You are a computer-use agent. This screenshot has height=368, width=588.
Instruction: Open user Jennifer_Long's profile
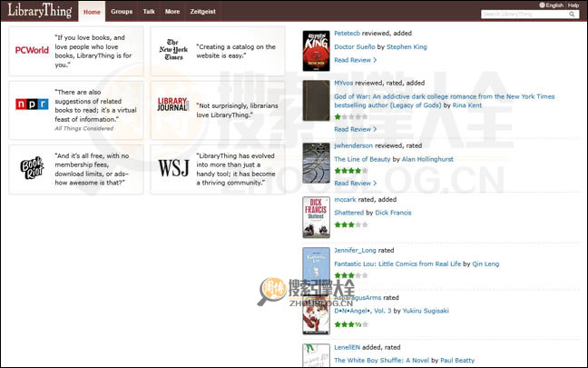pos(355,250)
